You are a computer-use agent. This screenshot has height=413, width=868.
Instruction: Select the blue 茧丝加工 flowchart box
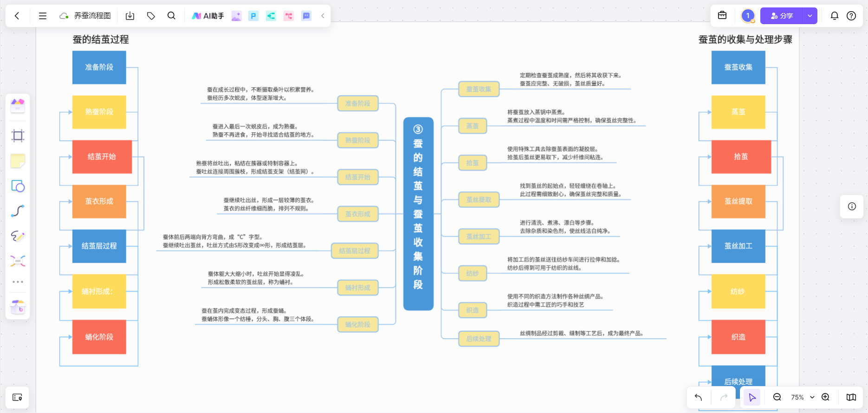pyautogui.click(x=738, y=246)
